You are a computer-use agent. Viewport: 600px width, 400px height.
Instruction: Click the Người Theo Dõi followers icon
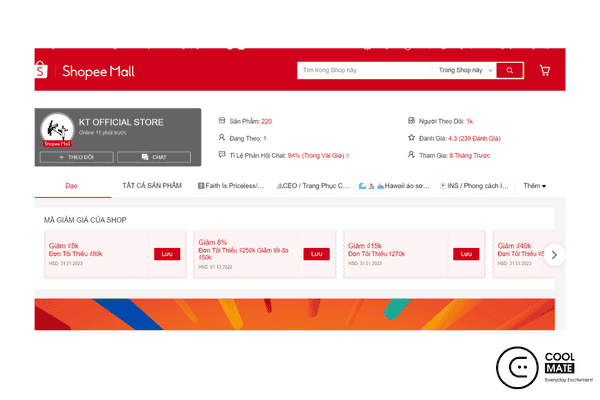(413, 121)
